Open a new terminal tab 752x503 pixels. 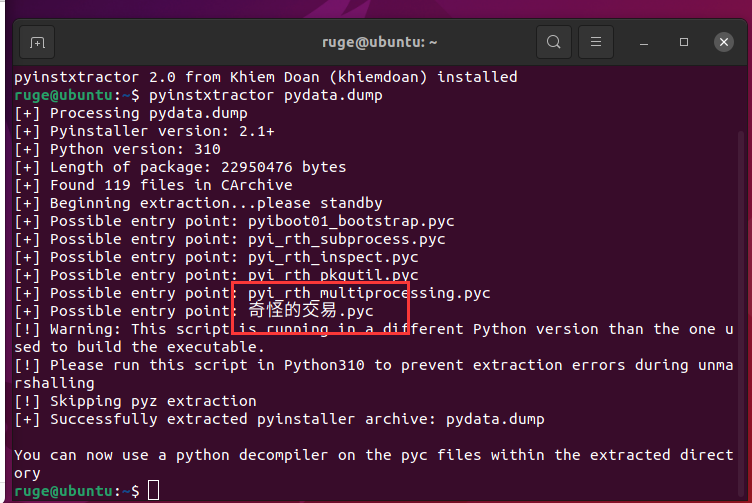pos(37,43)
